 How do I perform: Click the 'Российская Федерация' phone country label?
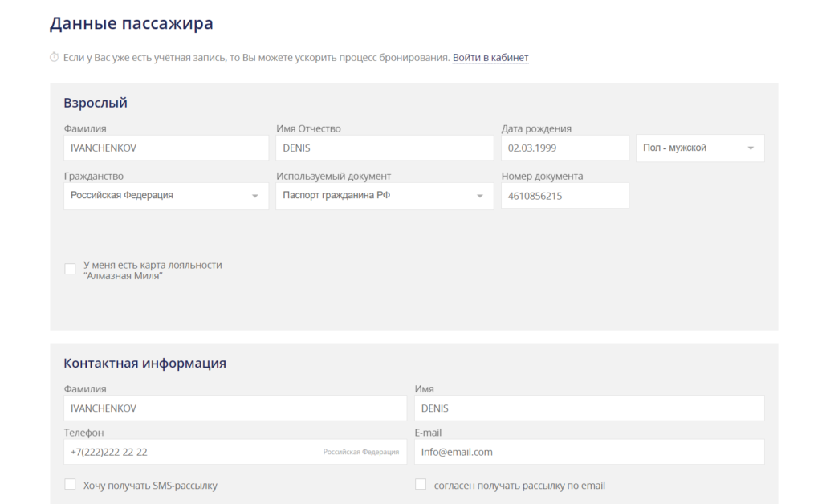pos(360,453)
